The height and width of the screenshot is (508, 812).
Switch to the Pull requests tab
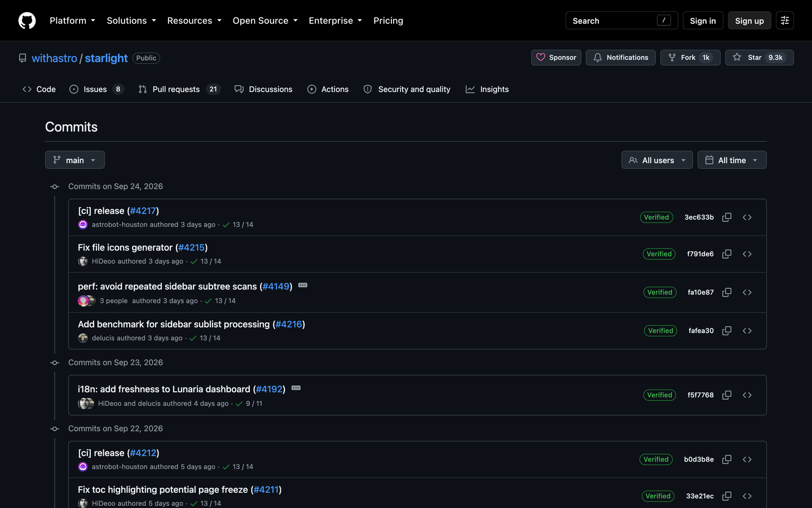pos(179,89)
